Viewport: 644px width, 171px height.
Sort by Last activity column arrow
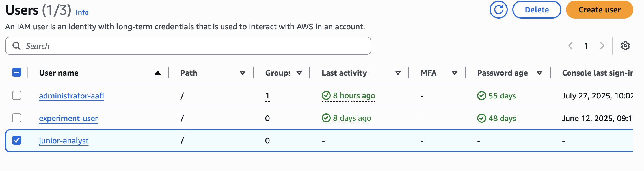click(x=398, y=73)
